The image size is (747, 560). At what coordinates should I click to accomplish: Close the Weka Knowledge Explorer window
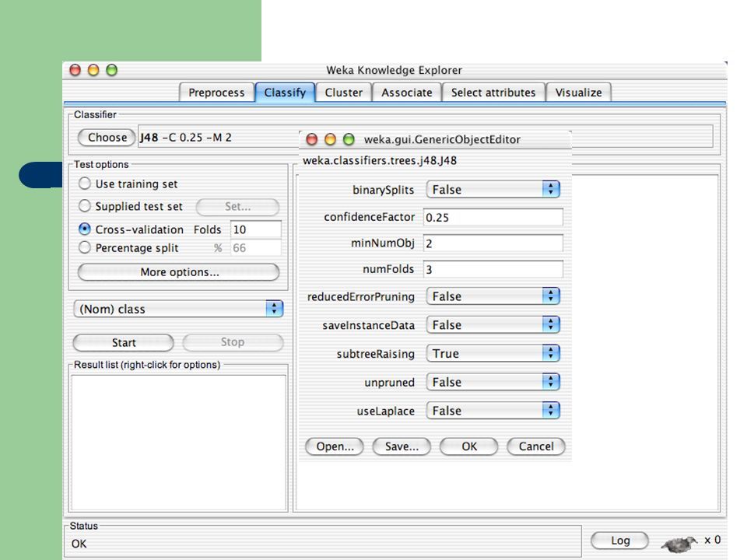pyautogui.click(x=75, y=70)
